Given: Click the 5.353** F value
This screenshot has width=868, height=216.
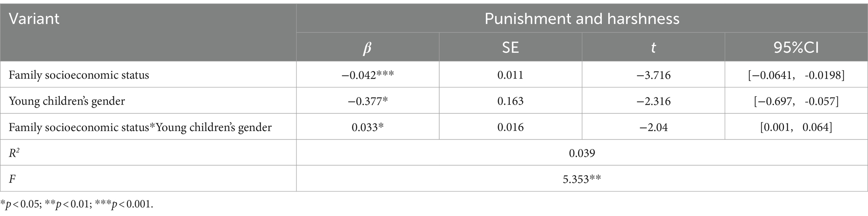Looking at the screenshot, I should click(x=582, y=179).
